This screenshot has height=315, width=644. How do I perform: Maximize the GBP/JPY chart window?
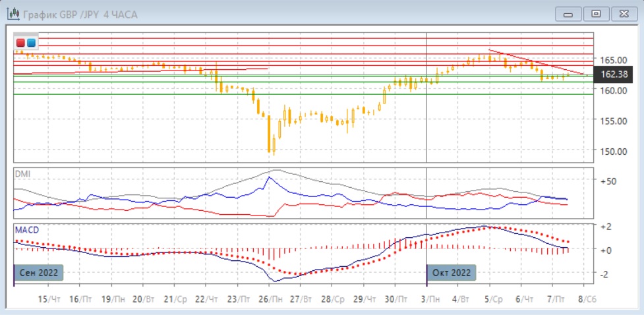tap(596, 14)
